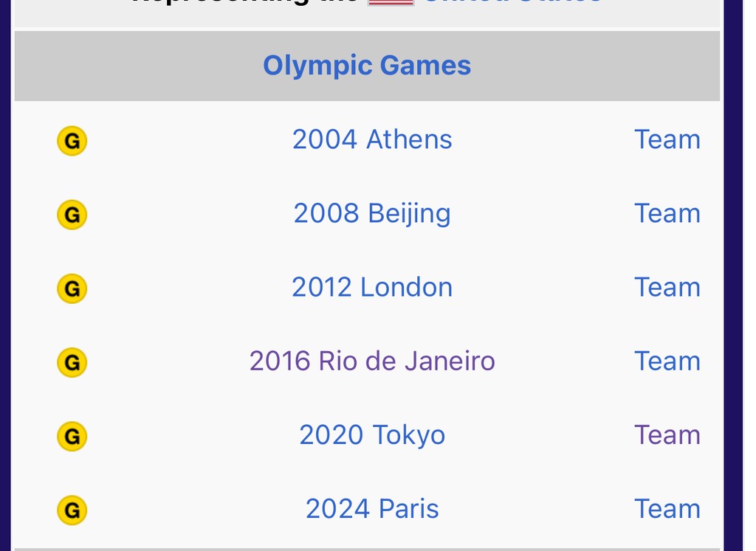Click the gold medal icon for 2004 Athens
756x551 pixels.
point(72,140)
